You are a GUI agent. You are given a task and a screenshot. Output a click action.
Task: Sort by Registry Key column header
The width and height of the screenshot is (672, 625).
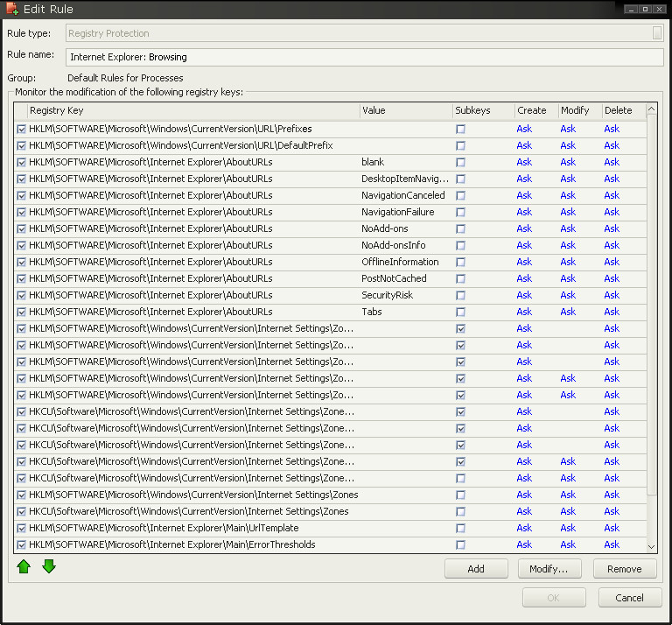coord(193,110)
